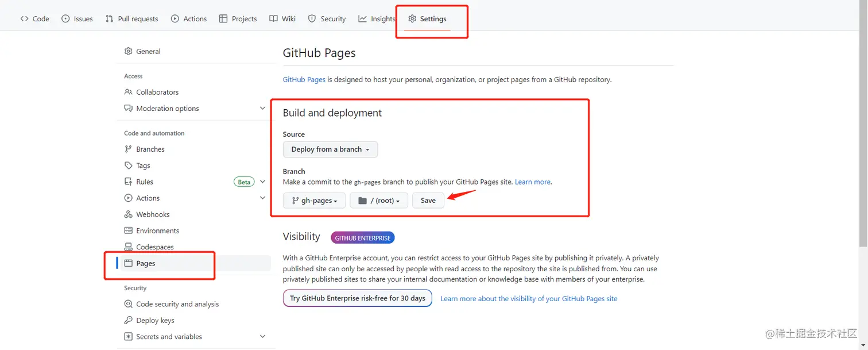Screen dimensions: 868x350
Task: Click the Secrets and variables asterisk icon
Action: [129, 337]
